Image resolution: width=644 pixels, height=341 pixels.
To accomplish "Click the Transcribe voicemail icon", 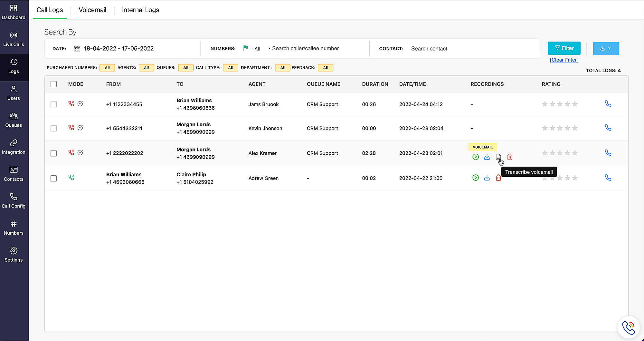I will 498,157.
